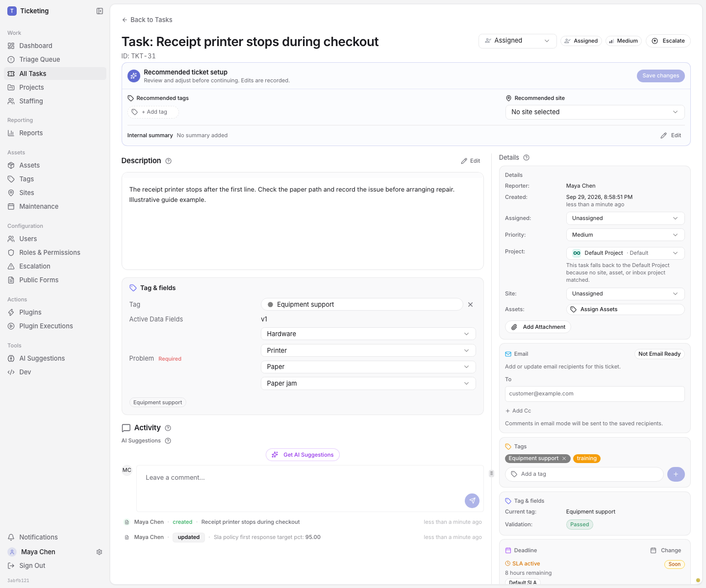Viewport: 706px width, 588px height.
Task: Click Save changes button
Action: pyautogui.click(x=660, y=75)
